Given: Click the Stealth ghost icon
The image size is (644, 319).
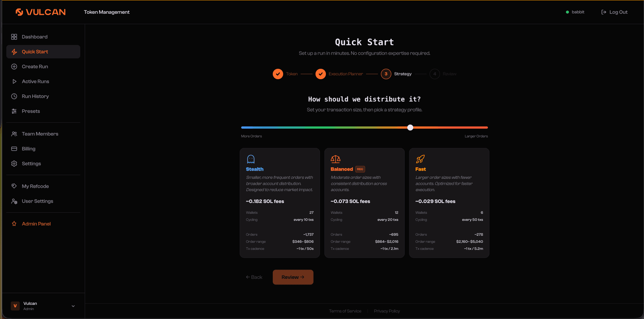Looking at the screenshot, I should click(251, 159).
